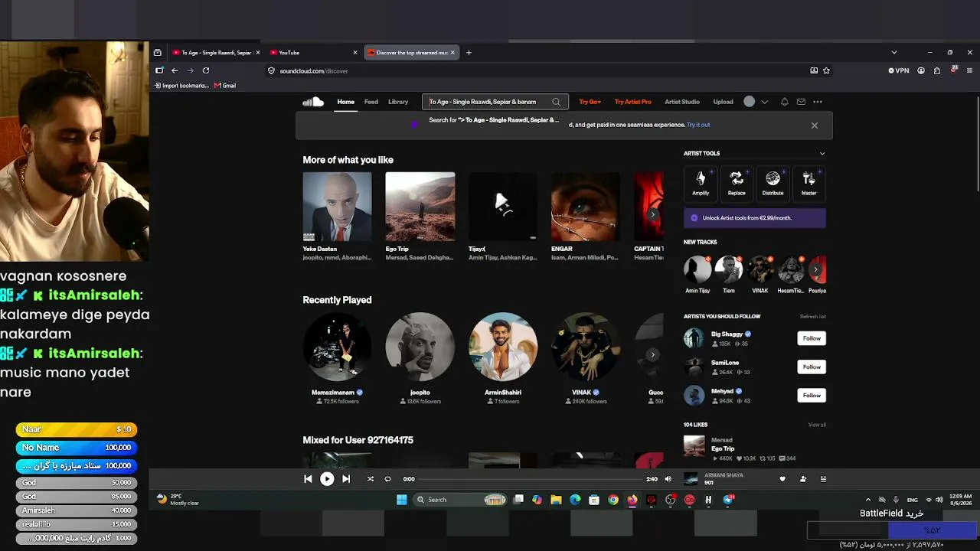Click the volume speaker icon in player

668,479
